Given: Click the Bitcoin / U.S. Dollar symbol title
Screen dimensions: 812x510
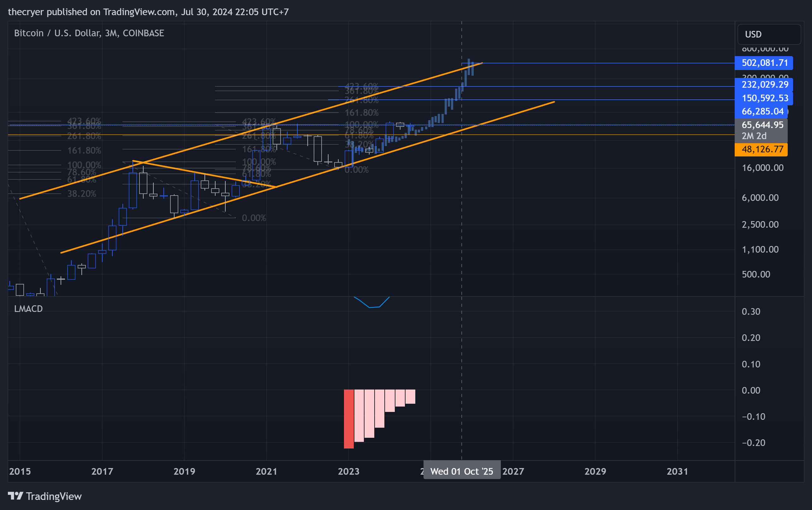Looking at the screenshot, I should click(x=89, y=33).
